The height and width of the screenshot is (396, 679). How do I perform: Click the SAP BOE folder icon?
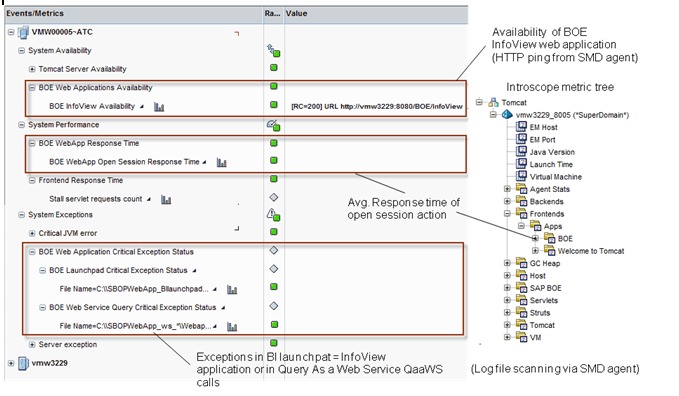[521, 288]
